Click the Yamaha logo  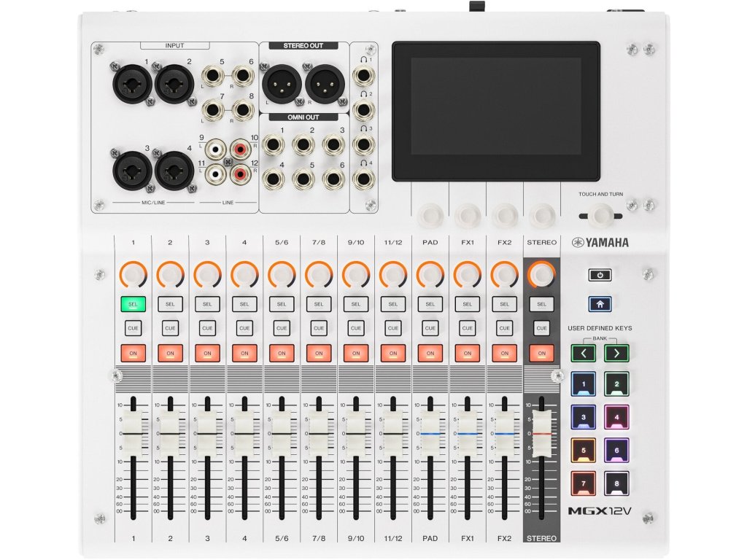[x=600, y=242]
